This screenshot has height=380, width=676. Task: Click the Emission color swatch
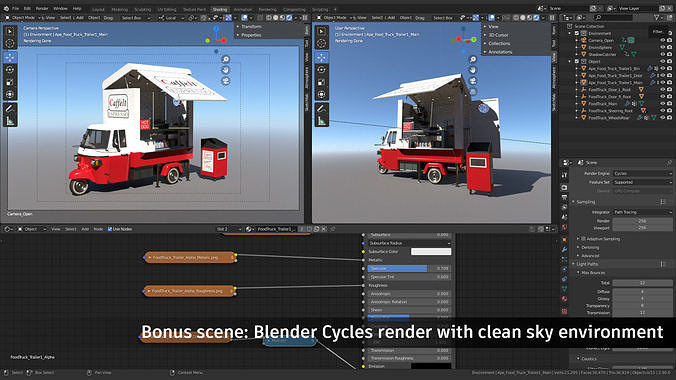[x=431, y=366]
